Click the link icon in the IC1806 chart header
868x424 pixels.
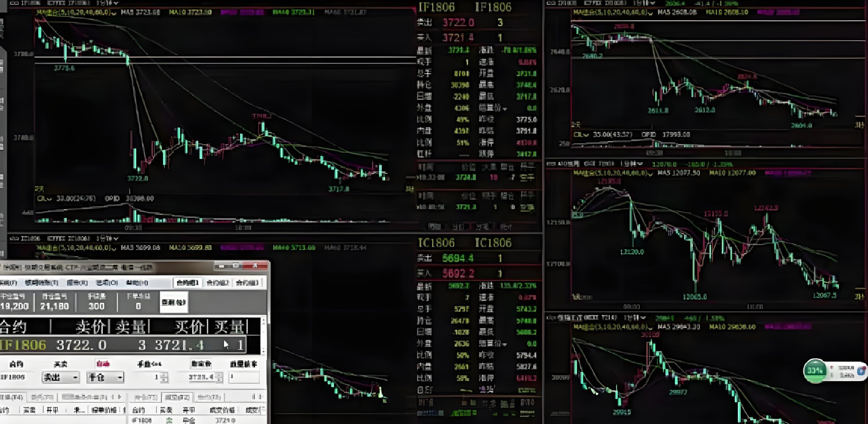14,239
